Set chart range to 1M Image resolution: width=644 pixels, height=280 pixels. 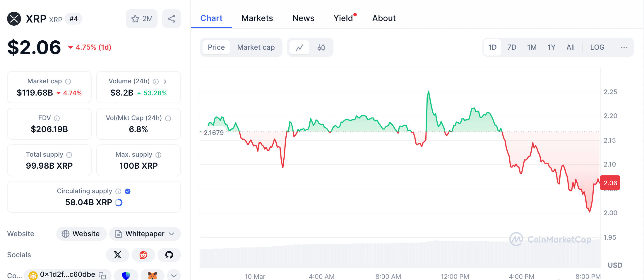coord(532,47)
